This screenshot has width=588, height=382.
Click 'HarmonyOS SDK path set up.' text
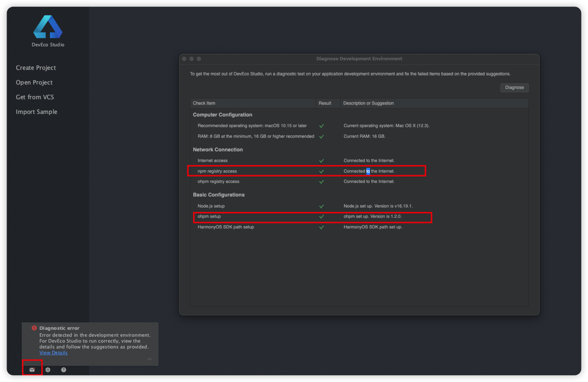click(x=373, y=227)
